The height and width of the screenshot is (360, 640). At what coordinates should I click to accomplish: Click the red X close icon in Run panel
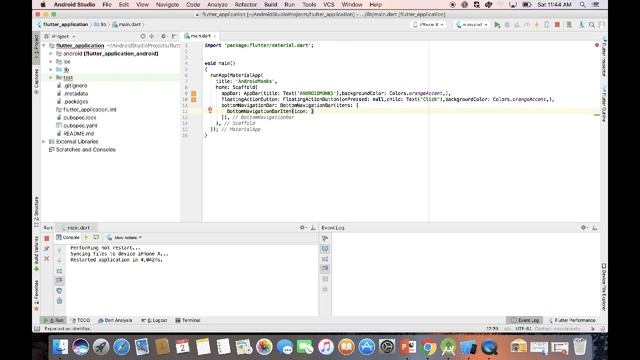point(47,259)
